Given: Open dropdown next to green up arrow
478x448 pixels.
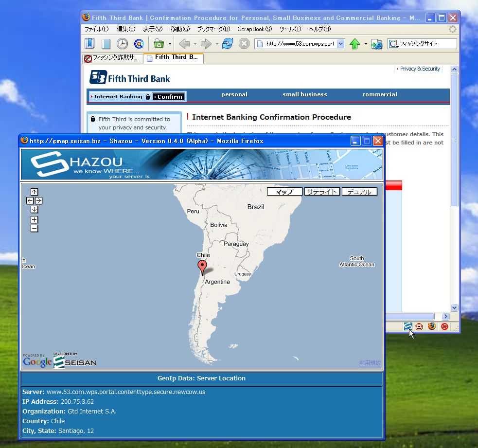Looking at the screenshot, I should [366, 44].
